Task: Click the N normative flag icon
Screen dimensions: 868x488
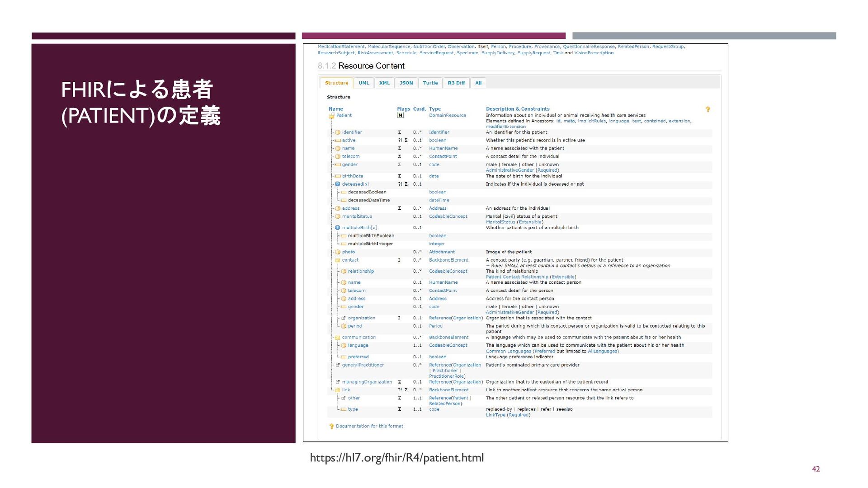Action: 400,115
